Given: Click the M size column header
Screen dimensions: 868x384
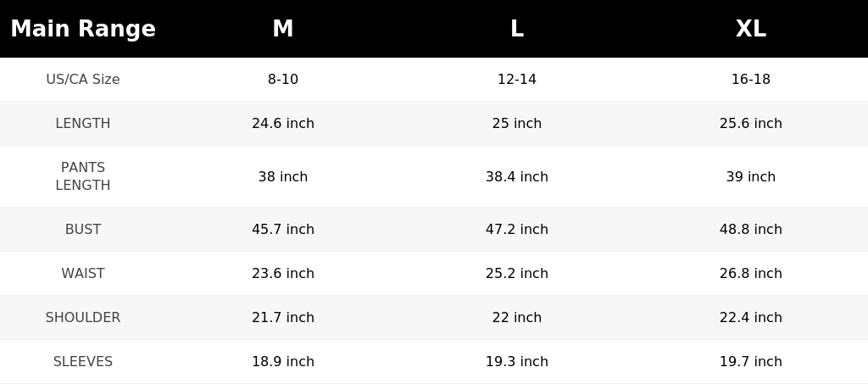Looking at the screenshot, I should [x=283, y=29].
